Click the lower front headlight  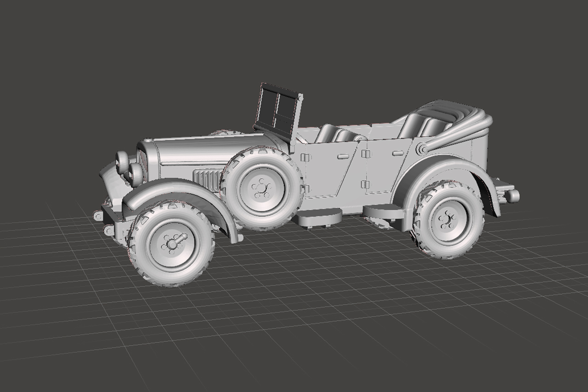(136, 174)
